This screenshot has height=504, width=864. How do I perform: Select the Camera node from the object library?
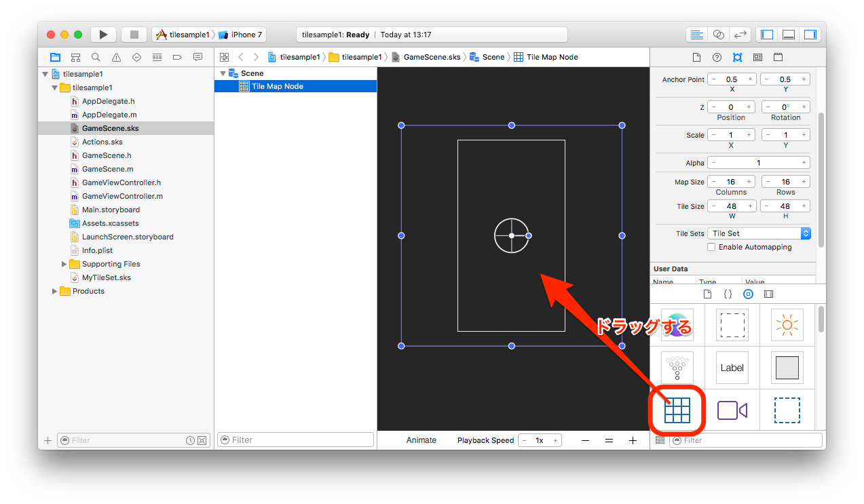[x=732, y=410]
